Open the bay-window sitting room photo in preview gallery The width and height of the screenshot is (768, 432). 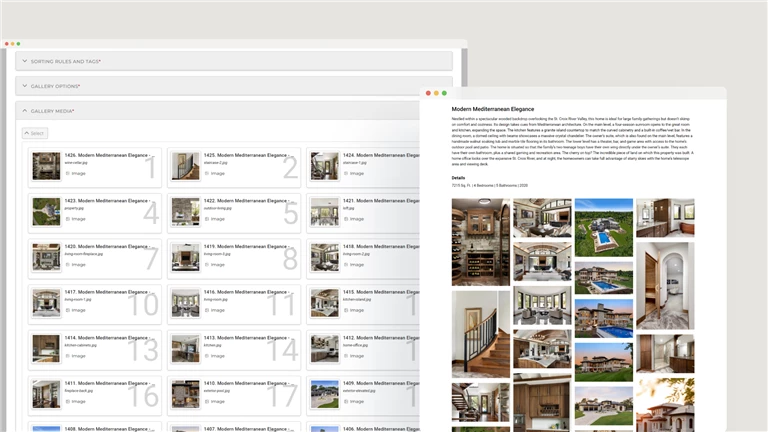click(x=542, y=306)
